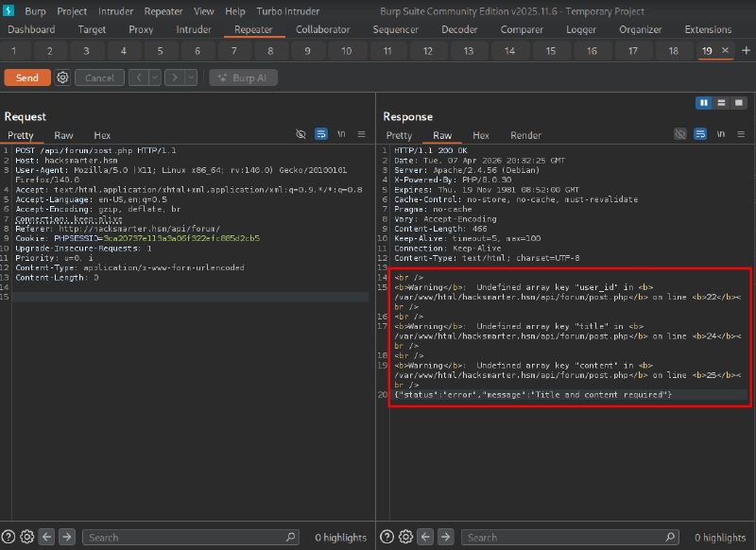756x550 pixels.
Task: Toggle hide non-printable in Response panel
Action: (680, 134)
